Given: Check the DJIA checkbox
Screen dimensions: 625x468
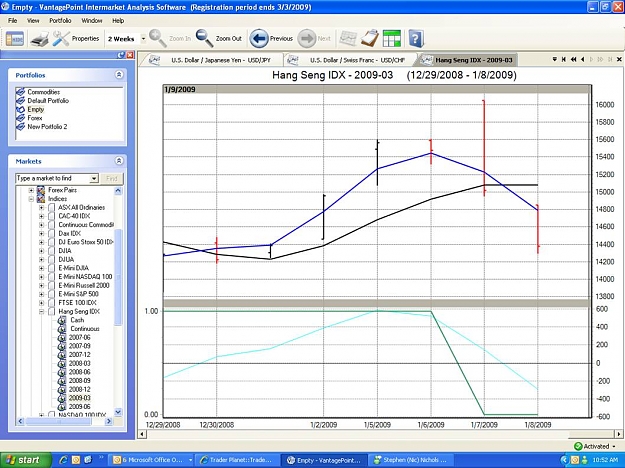Looking at the screenshot, I should point(51,251).
